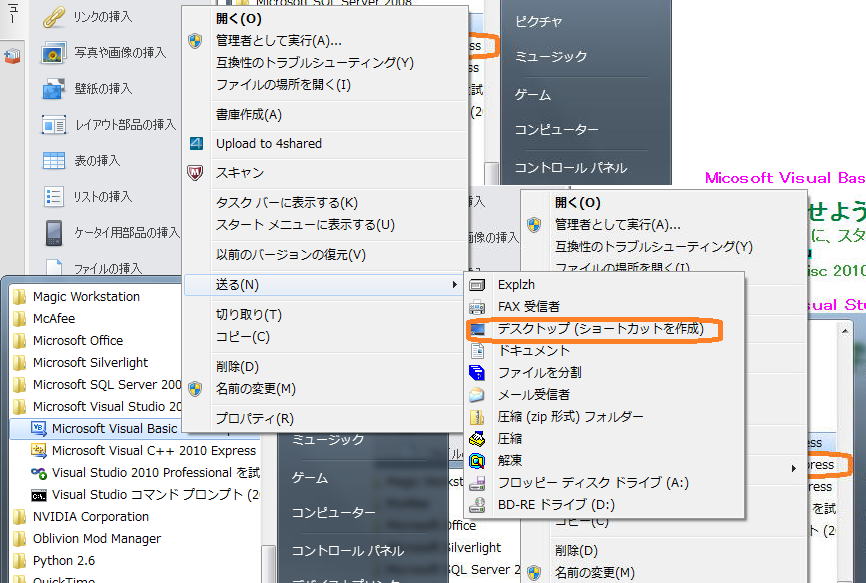The image size is (866, 583).
Task: Click the scroll-up arrow of the web page scrollbar
Action: [x=844, y=331]
